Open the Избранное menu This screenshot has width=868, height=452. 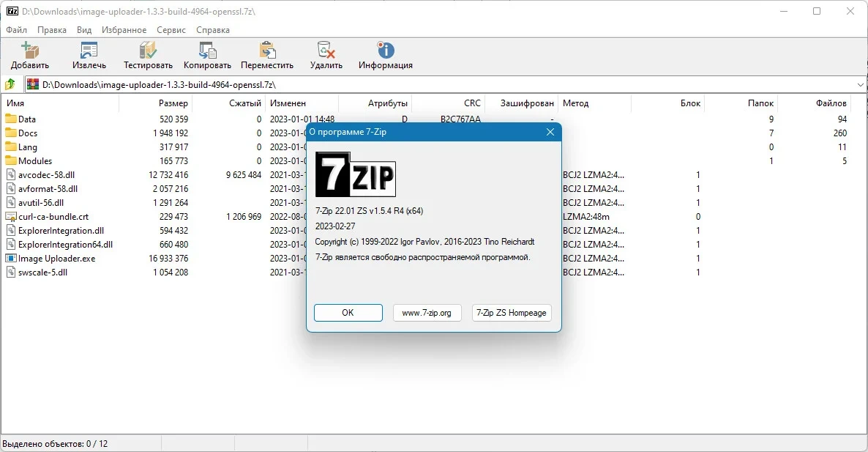(x=124, y=30)
